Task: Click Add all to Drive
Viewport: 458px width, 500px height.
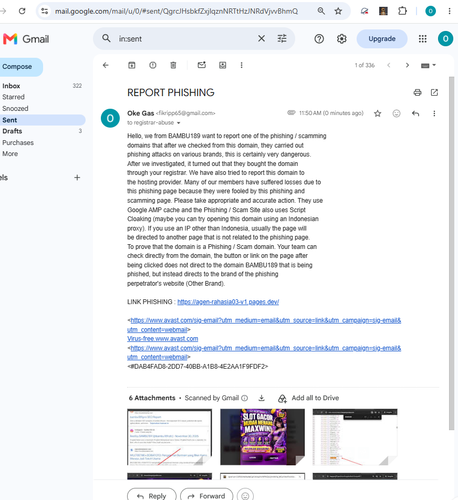Action: [308, 398]
